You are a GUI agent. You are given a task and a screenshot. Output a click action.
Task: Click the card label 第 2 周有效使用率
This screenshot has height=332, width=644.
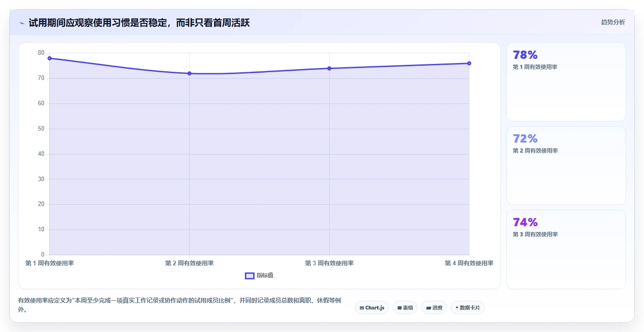pyautogui.click(x=535, y=151)
